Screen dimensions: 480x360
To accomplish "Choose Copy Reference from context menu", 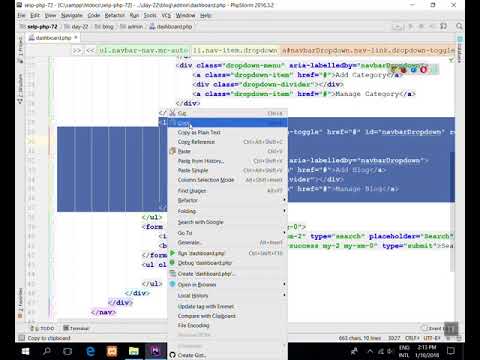I will pyautogui.click(x=228, y=142).
